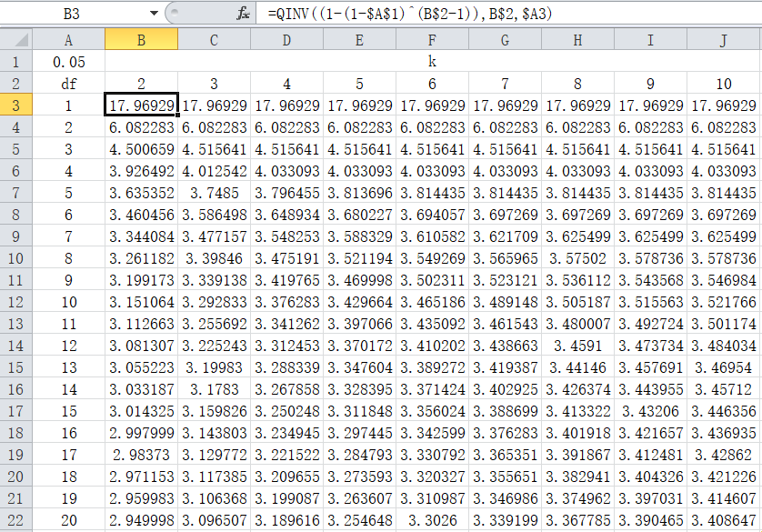Click cell J19 containing 3.42862
Image resolution: width=762 pixels, height=532 pixels.
tap(724, 455)
